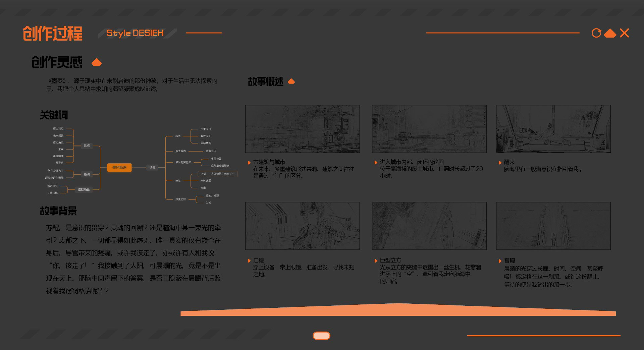Open the 古建筑与城市 storyboard sketch
This screenshot has width=644, height=350.
(x=302, y=129)
